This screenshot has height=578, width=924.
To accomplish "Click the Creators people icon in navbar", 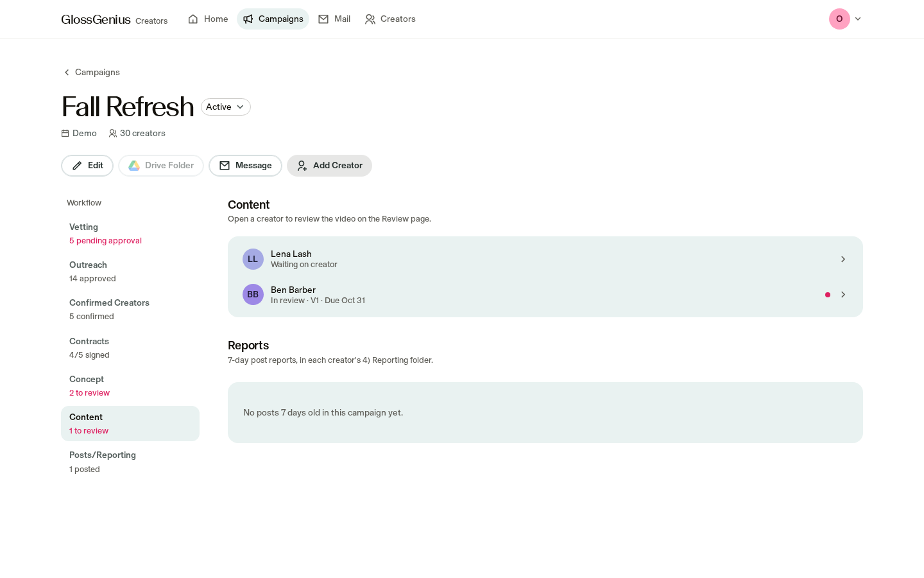I will [370, 19].
